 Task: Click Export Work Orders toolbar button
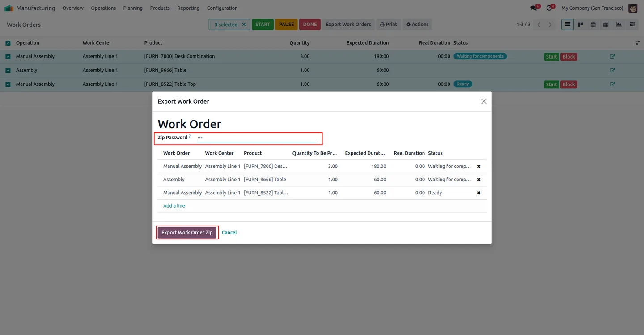pyautogui.click(x=348, y=25)
